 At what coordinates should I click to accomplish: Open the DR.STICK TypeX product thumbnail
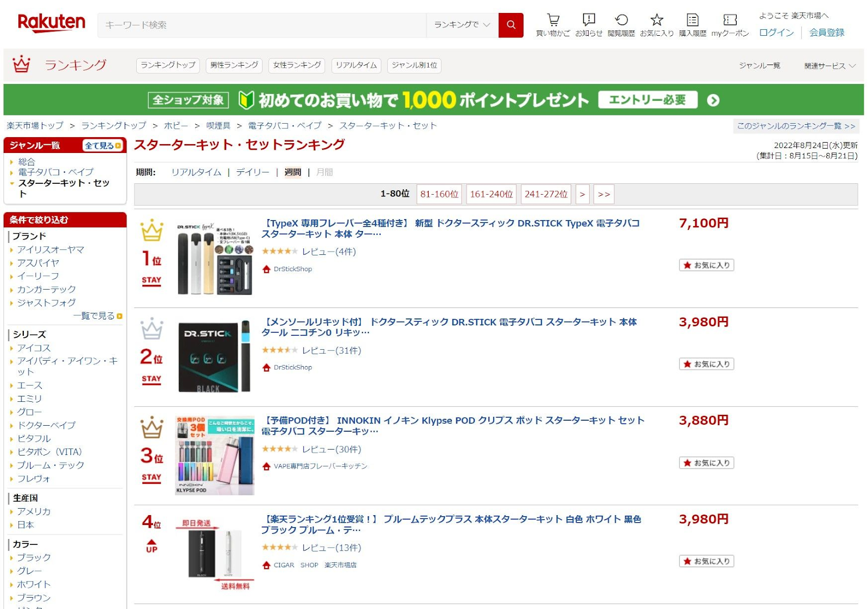tap(215, 258)
